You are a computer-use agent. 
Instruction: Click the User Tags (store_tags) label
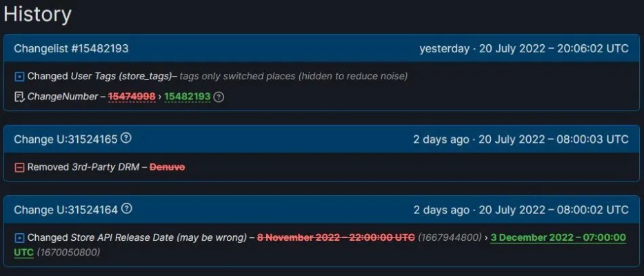(x=123, y=76)
